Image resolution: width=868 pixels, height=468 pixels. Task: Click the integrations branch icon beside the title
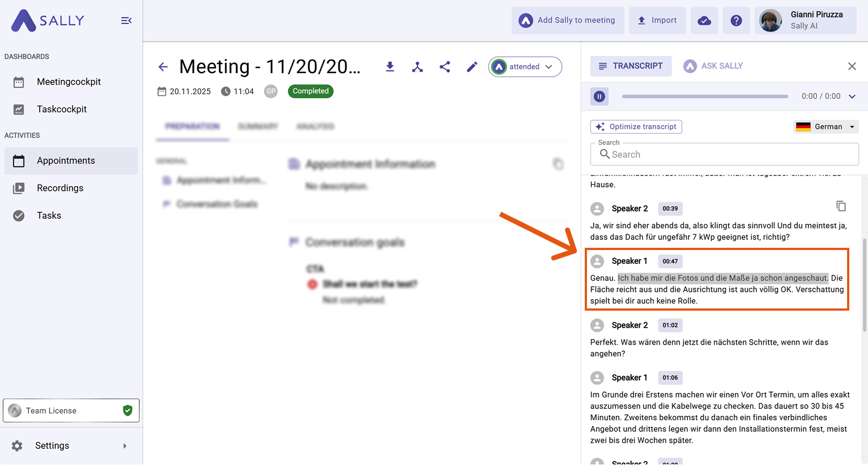[417, 67]
